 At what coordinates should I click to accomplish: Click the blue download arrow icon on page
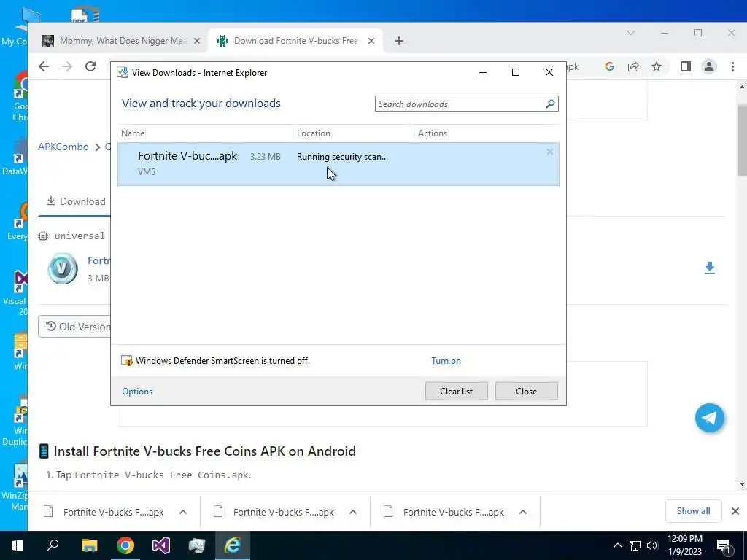(709, 268)
